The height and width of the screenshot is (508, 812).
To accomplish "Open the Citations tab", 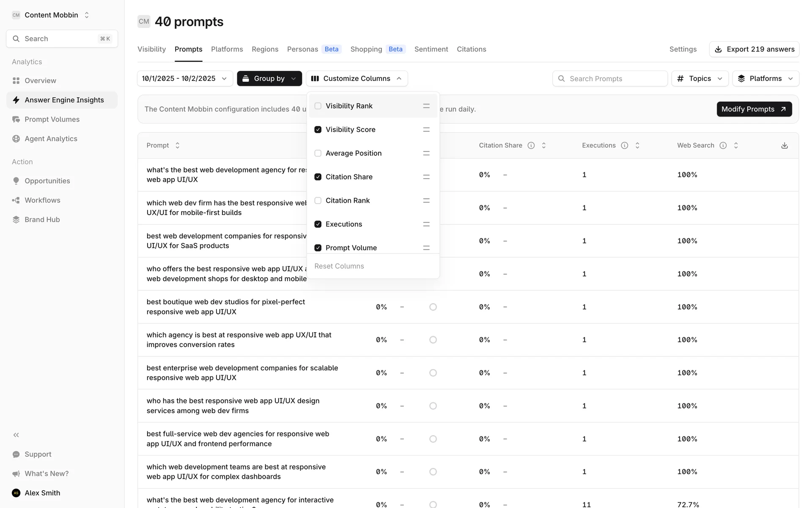I will point(471,49).
